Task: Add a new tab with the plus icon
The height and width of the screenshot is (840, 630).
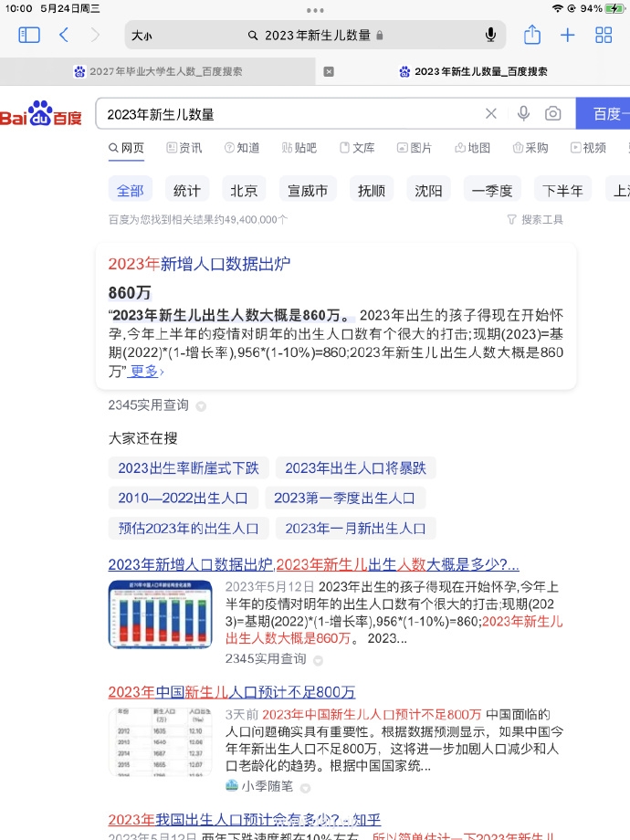Action: pos(567,36)
